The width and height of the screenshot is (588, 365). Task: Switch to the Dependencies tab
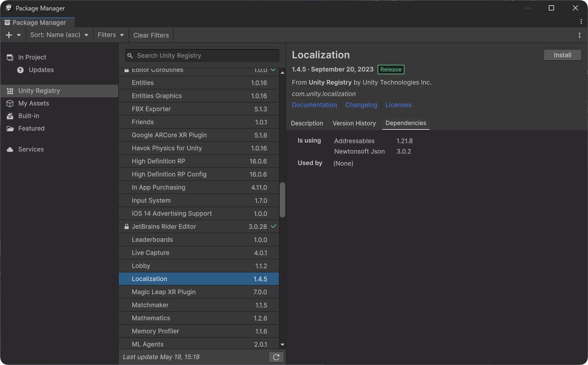[x=406, y=123]
